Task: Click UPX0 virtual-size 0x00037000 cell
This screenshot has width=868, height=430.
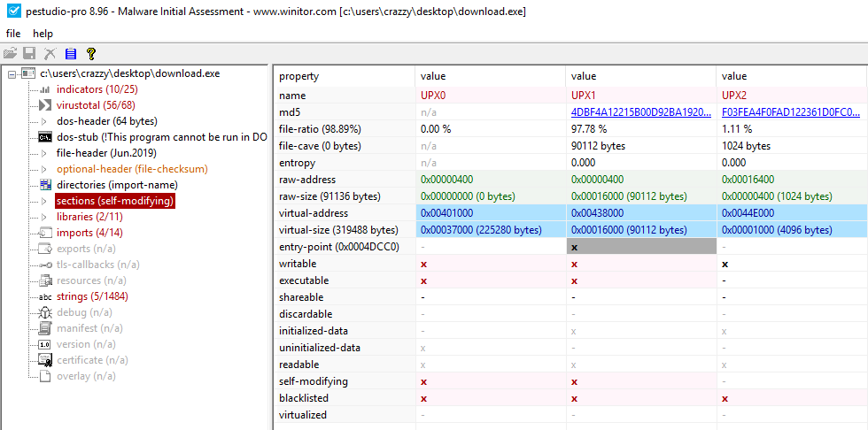Action: coord(490,230)
